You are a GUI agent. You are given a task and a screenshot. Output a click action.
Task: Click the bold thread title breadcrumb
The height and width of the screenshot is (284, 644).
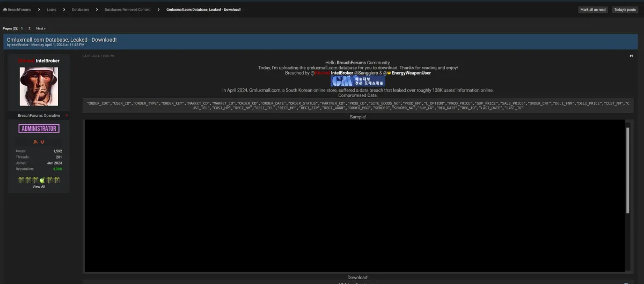(203, 10)
